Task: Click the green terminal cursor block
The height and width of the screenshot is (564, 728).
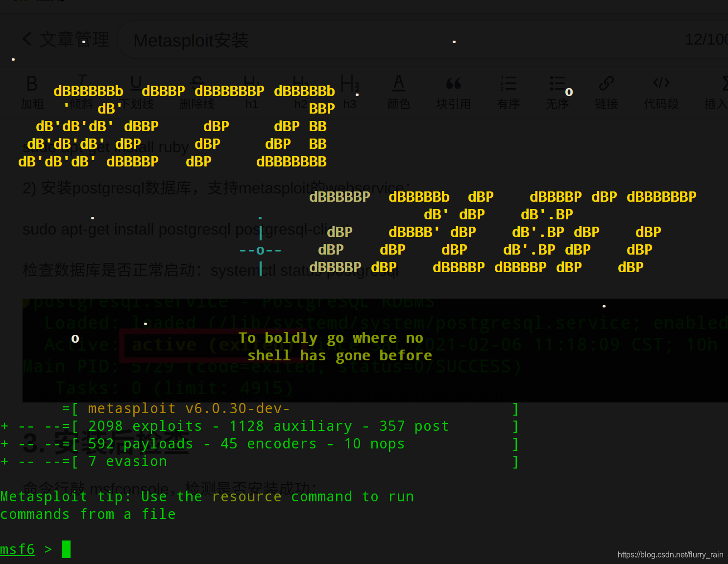Action: (66, 549)
